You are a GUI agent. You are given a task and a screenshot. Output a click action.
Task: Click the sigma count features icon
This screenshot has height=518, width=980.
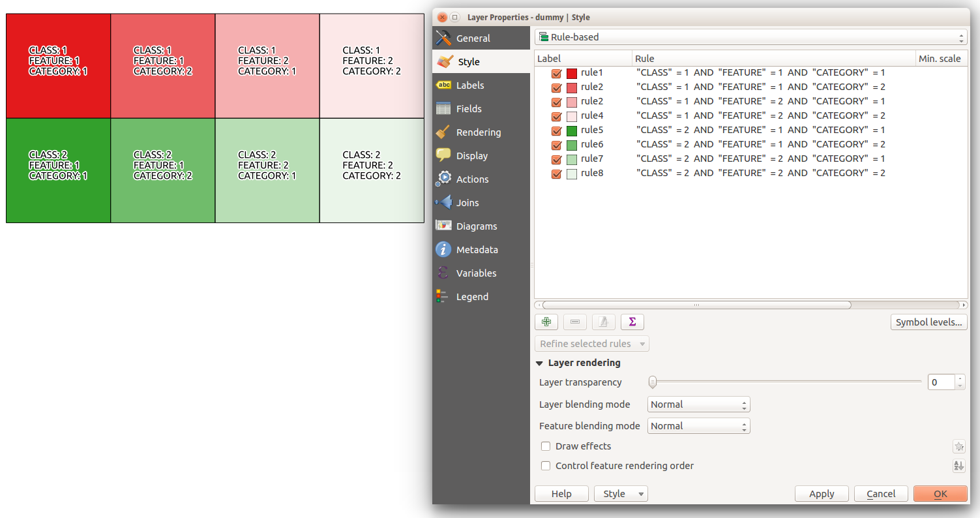[632, 322]
